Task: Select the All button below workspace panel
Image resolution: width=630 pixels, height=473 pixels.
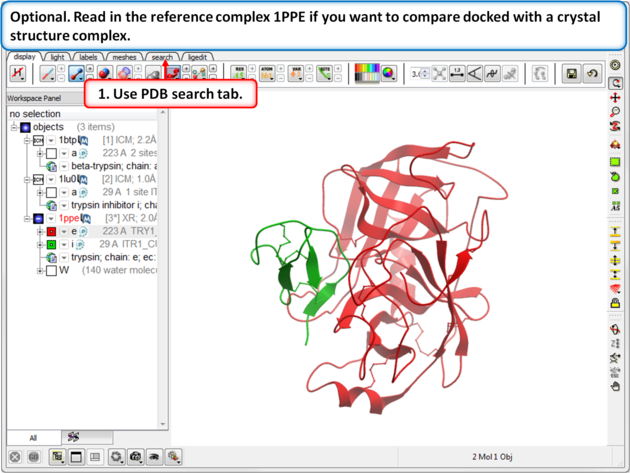Action: pyautogui.click(x=32, y=438)
